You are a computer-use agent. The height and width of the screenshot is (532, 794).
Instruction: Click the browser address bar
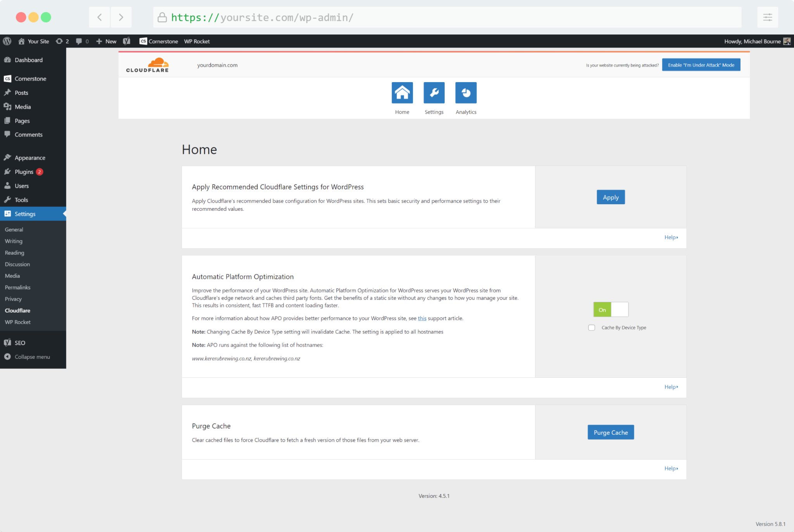[447, 17]
